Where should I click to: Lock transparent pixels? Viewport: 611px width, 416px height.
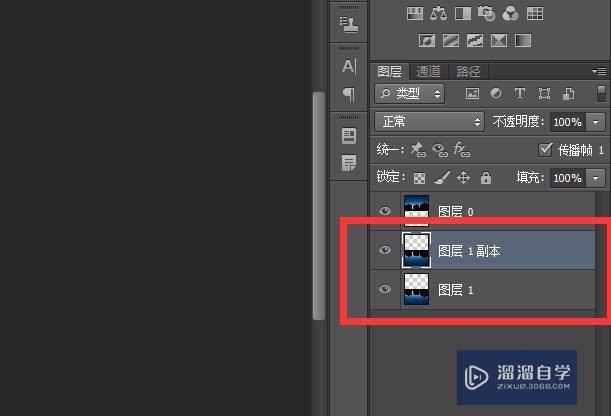(419, 178)
